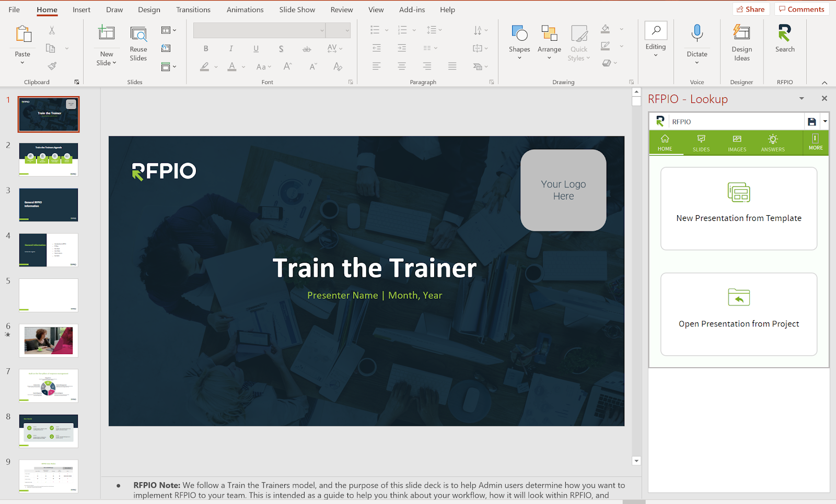Click the Text Highlight Color swatch
The image size is (836, 504).
tap(205, 67)
